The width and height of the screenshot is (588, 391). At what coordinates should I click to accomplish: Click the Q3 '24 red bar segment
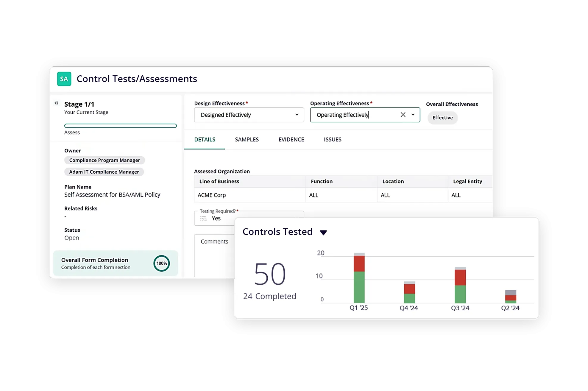(x=460, y=277)
